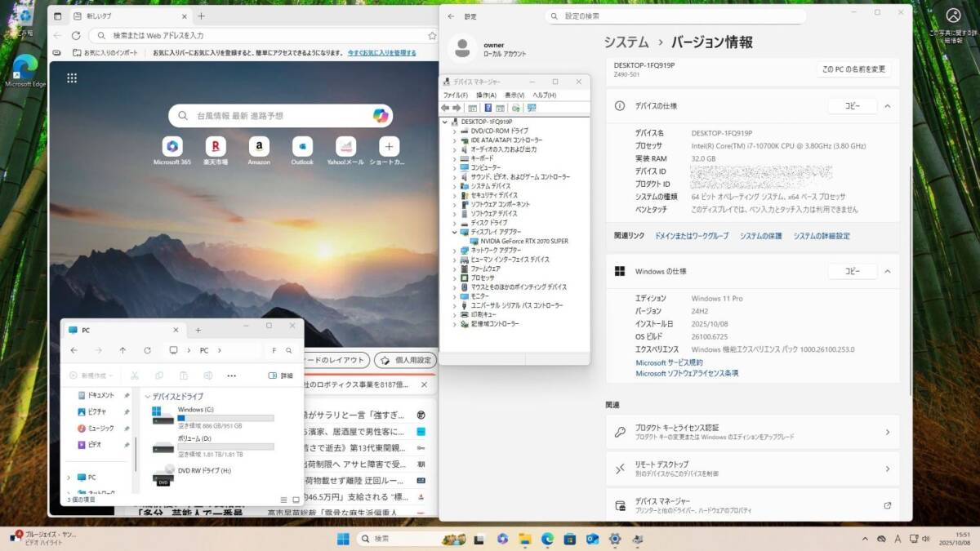Click the refresh icon in File Explorer
The image size is (980, 551).
(x=147, y=350)
